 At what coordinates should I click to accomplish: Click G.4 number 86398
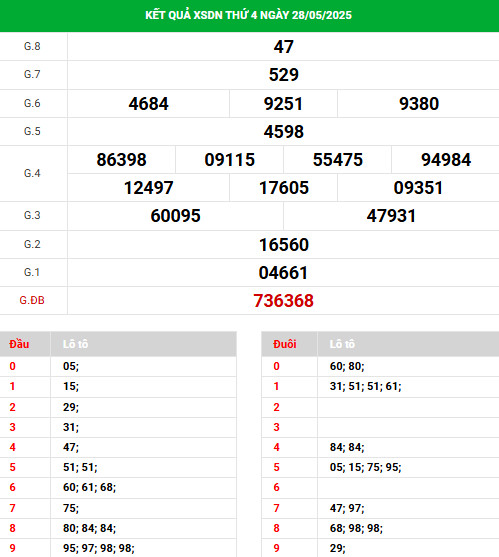click(x=121, y=160)
